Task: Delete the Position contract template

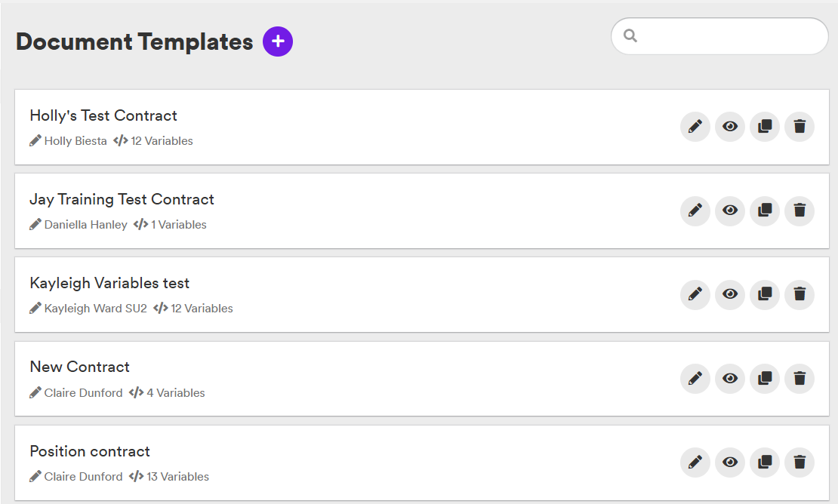Action: pos(799,463)
